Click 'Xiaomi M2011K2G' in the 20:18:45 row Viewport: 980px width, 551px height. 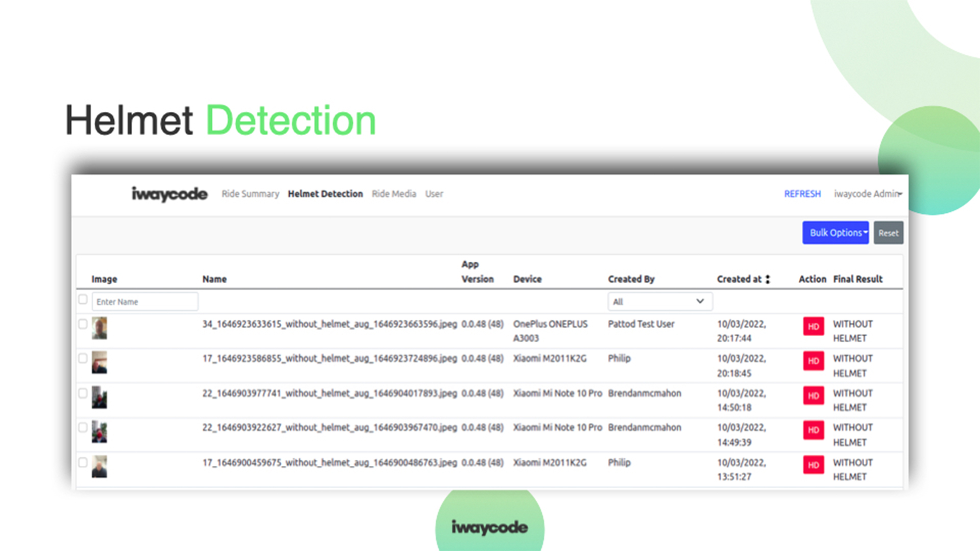pyautogui.click(x=550, y=358)
